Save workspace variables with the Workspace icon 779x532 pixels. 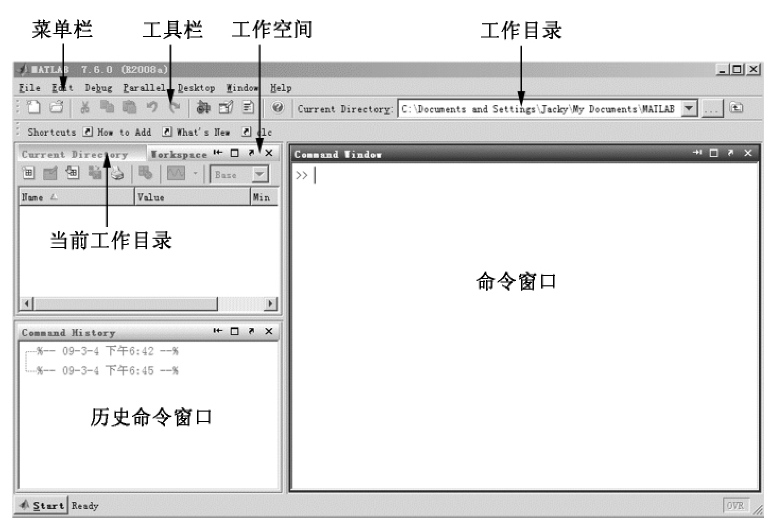[94, 173]
